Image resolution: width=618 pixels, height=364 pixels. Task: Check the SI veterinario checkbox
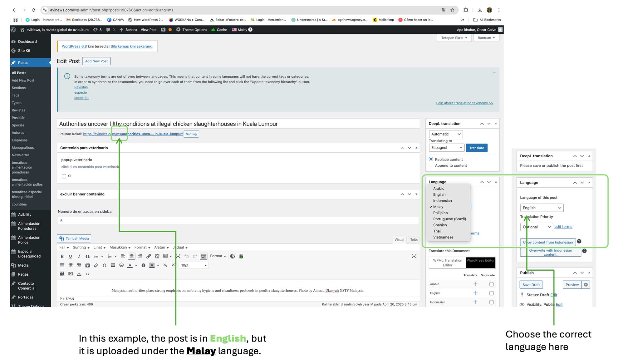click(64, 176)
